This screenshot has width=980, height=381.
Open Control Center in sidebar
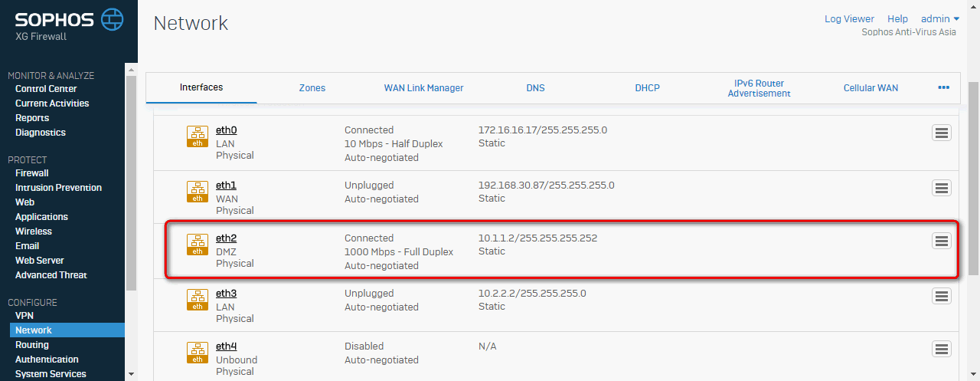coord(46,89)
